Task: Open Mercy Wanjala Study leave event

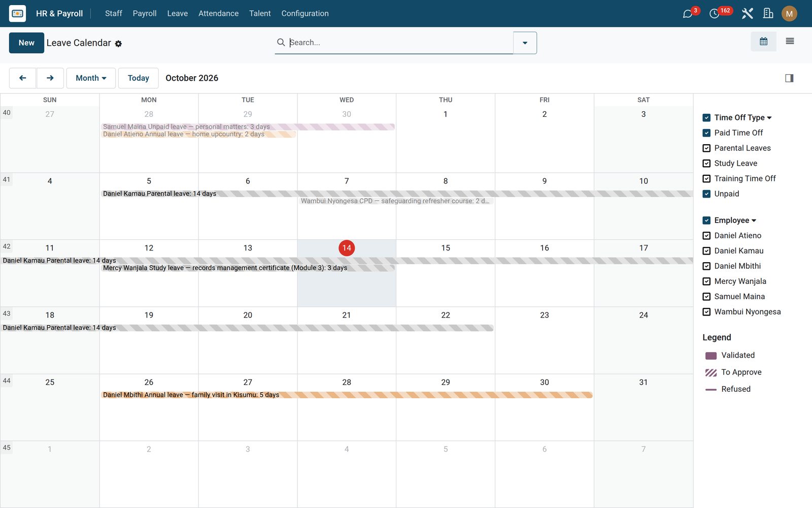Action: coord(248,268)
